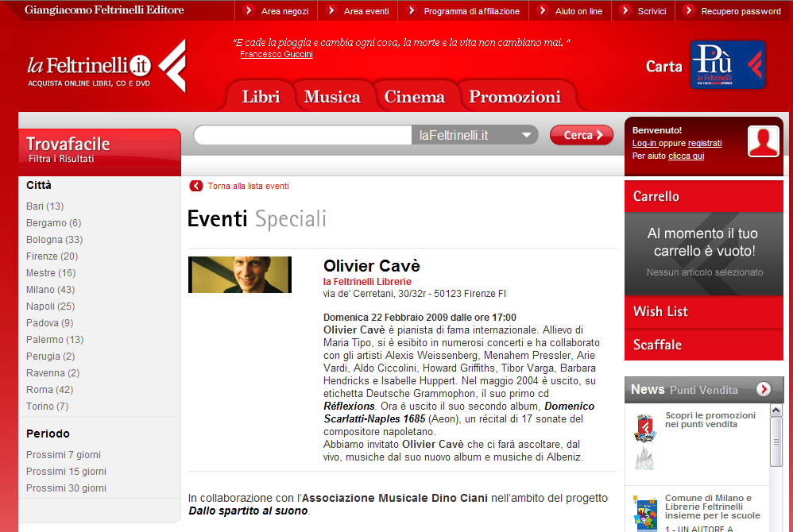Open Comune di Milano e Librerie Feltrinelli news
The height and width of the screenshot is (532, 793).
click(713, 507)
